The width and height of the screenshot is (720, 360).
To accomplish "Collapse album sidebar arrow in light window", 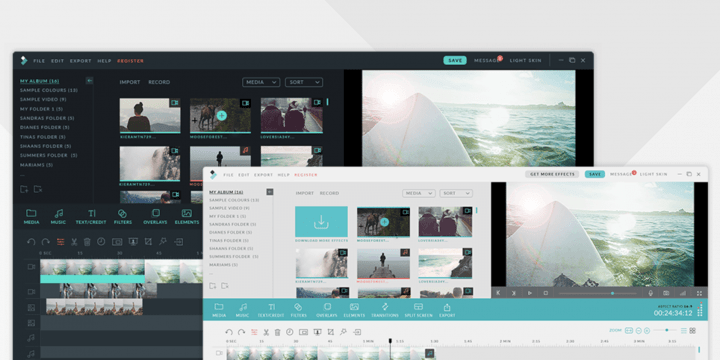I will (x=270, y=192).
